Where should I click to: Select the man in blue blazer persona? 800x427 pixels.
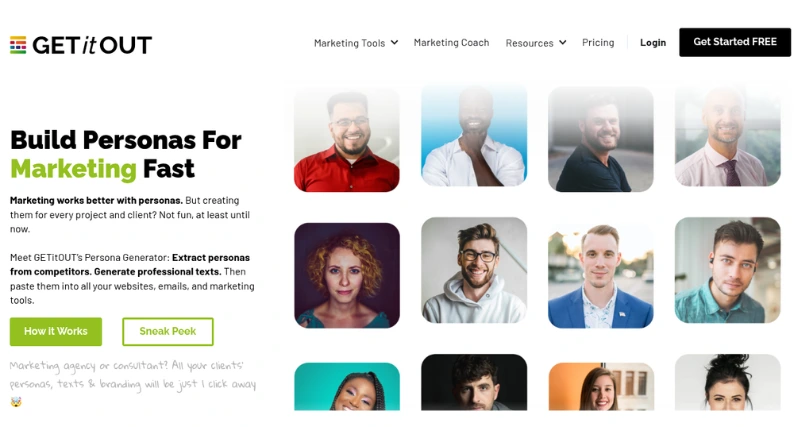point(601,275)
